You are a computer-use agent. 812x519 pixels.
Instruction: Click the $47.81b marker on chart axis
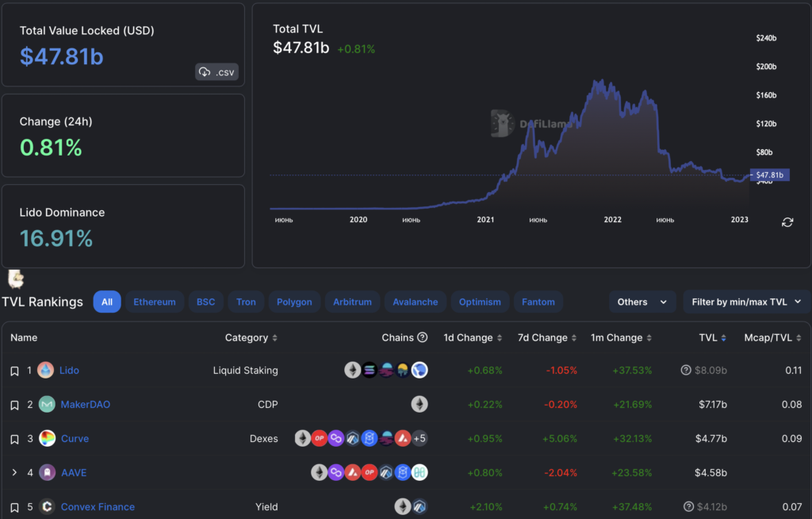(768, 175)
